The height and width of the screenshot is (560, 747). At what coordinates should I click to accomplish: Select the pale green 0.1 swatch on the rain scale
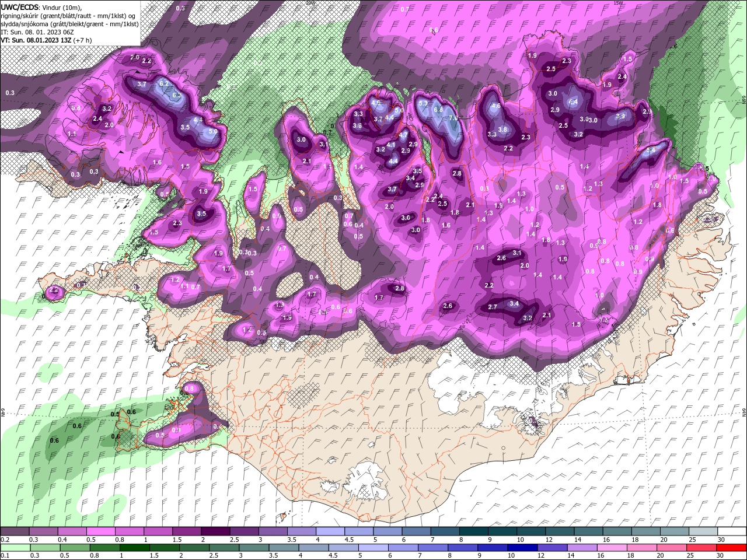pyautogui.click(x=15, y=548)
